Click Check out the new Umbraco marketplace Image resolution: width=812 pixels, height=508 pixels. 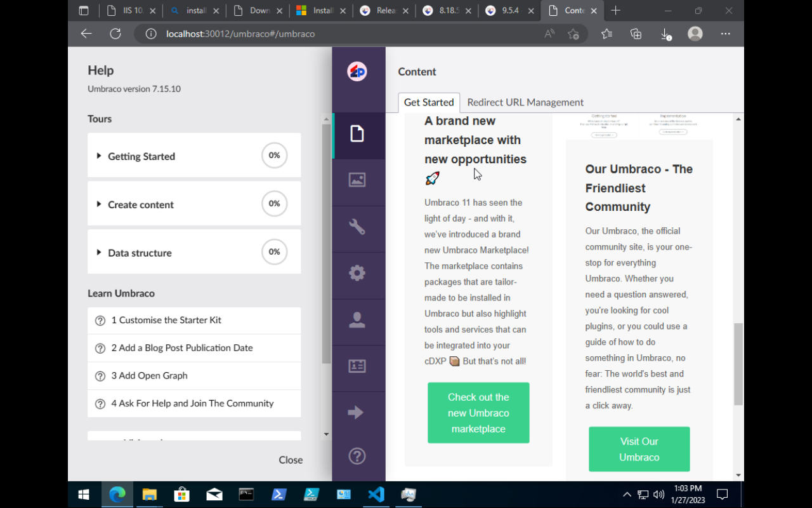point(478,413)
